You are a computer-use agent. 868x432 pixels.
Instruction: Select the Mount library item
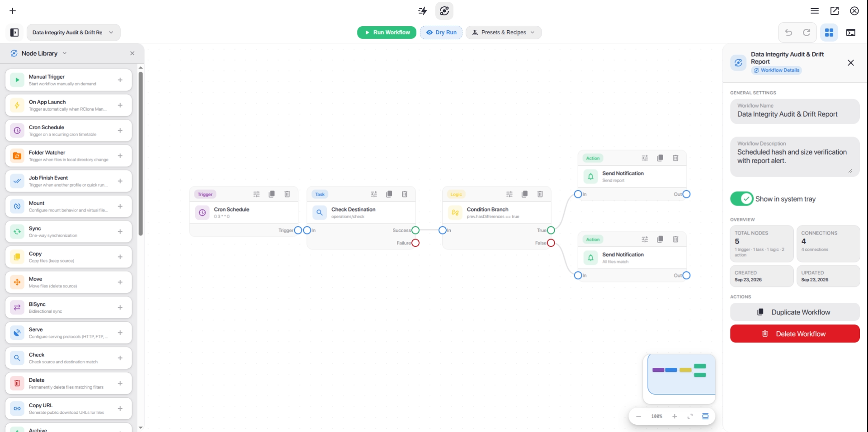click(69, 206)
